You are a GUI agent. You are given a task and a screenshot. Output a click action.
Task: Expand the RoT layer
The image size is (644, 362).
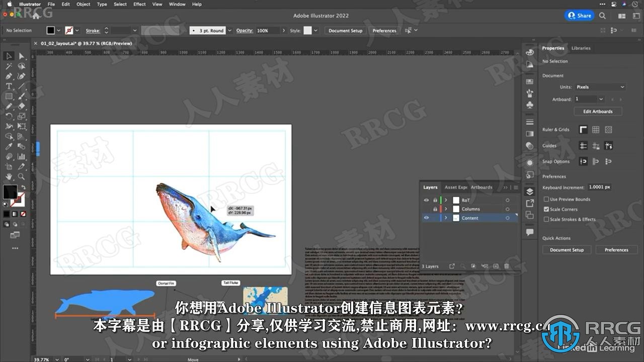446,200
